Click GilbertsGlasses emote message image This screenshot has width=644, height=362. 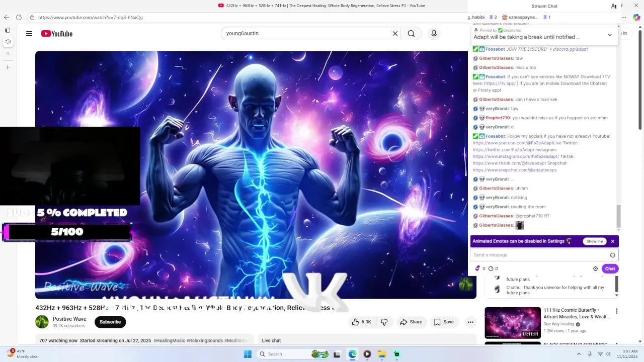(x=520, y=225)
